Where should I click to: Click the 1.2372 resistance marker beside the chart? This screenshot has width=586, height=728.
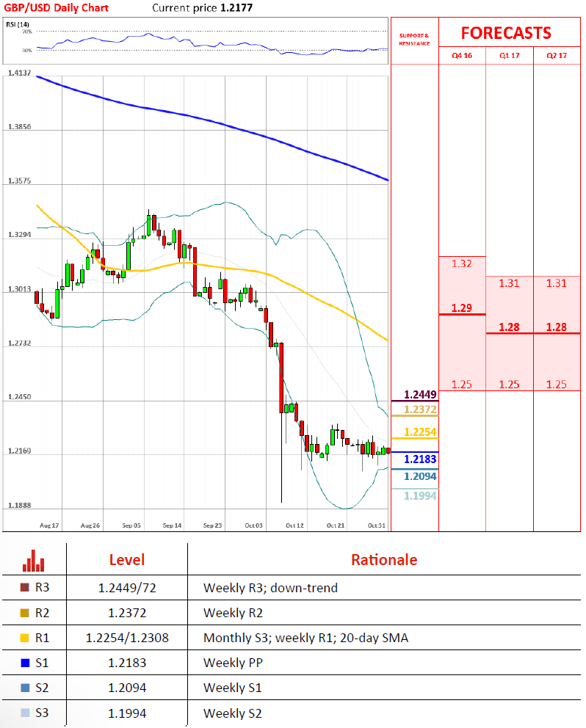[x=420, y=409]
